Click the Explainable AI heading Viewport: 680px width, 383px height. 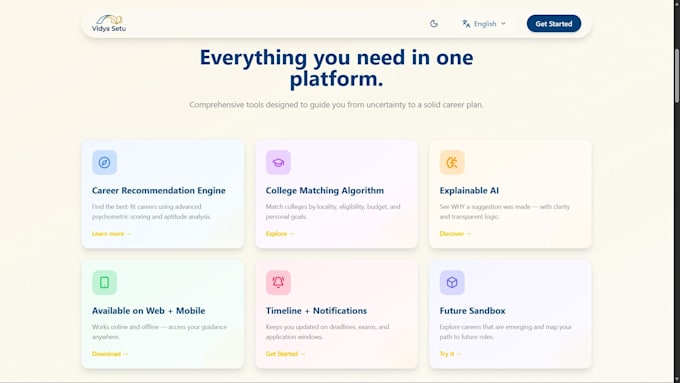point(469,191)
